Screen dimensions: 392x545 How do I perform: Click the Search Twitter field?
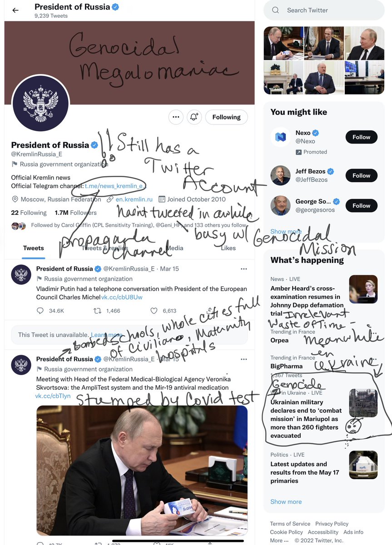pos(324,10)
